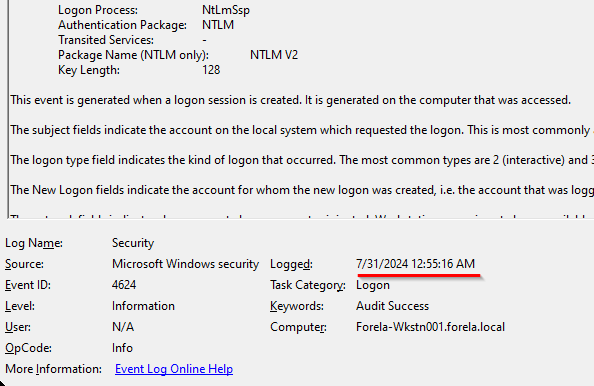Select the Task Category value Logon
This screenshot has width=594, height=386.
click(x=373, y=285)
